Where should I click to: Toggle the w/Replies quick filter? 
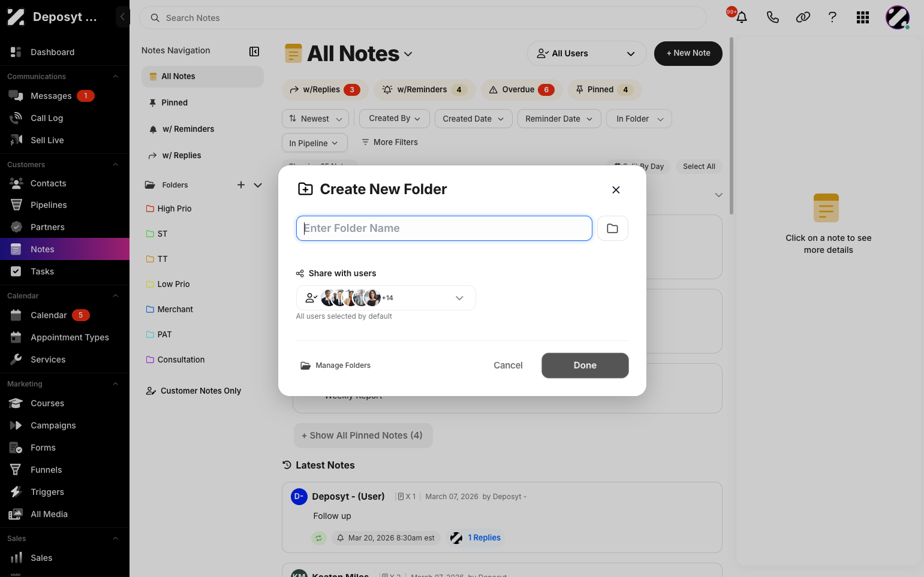pos(324,90)
